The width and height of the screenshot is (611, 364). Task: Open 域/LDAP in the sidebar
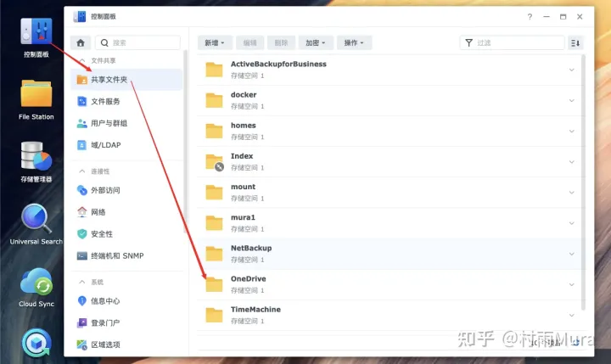(126, 145)
